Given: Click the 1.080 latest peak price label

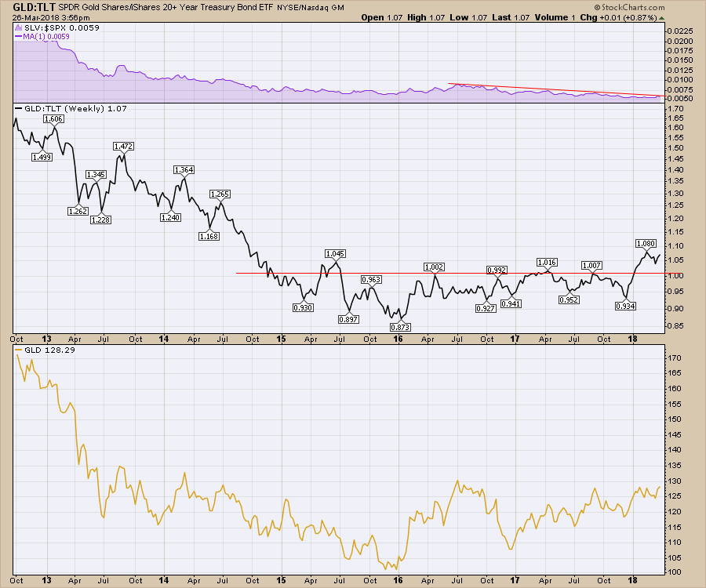Looking at the screenshot, I should coord(646,243).
